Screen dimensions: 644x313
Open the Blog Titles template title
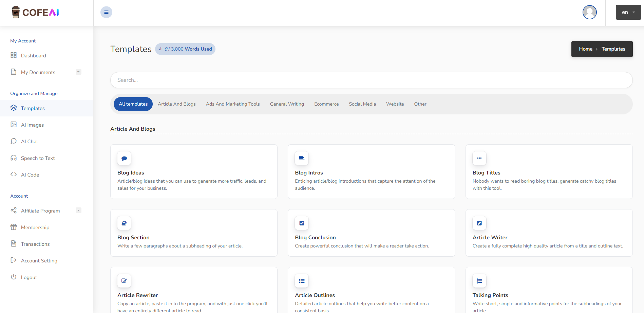pos(486,172)
